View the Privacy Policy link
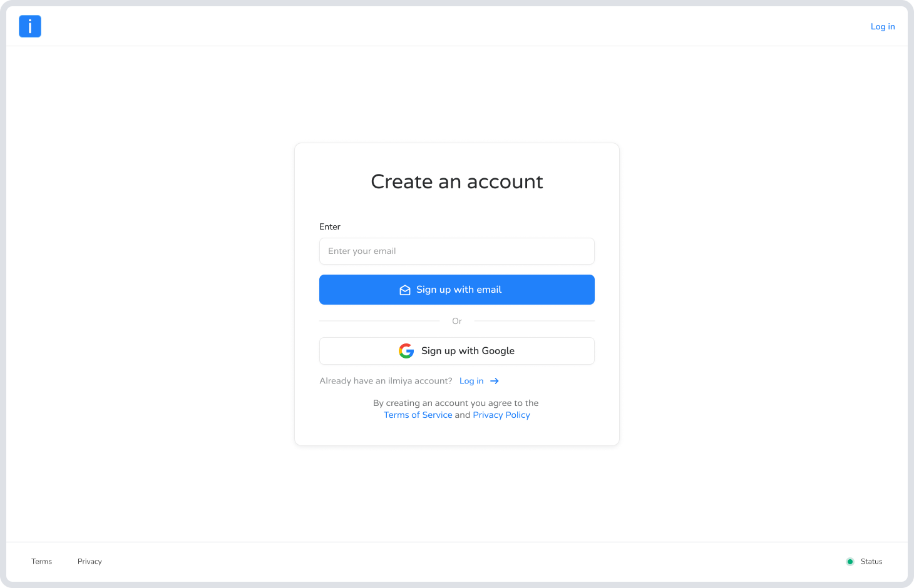 [501, 415]
